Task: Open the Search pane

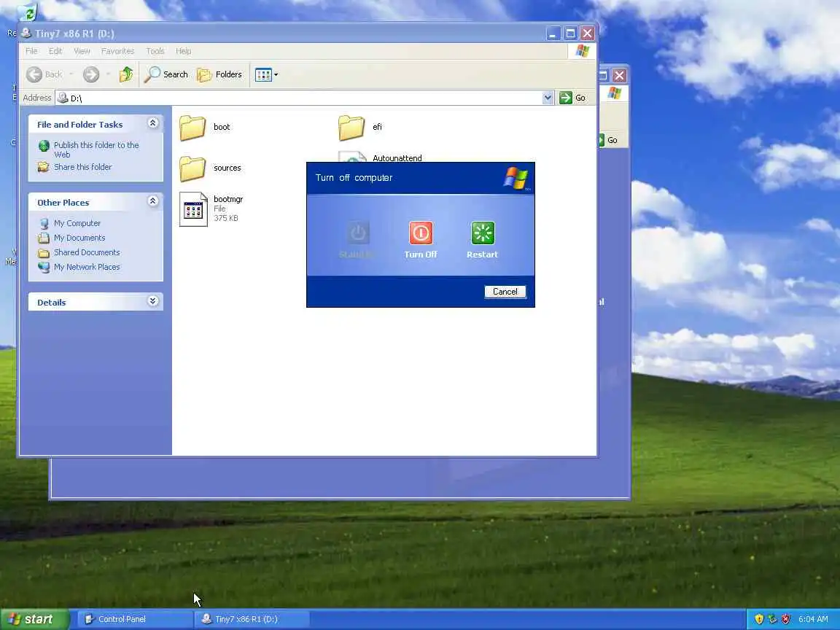Action: [x=166, y=74]
